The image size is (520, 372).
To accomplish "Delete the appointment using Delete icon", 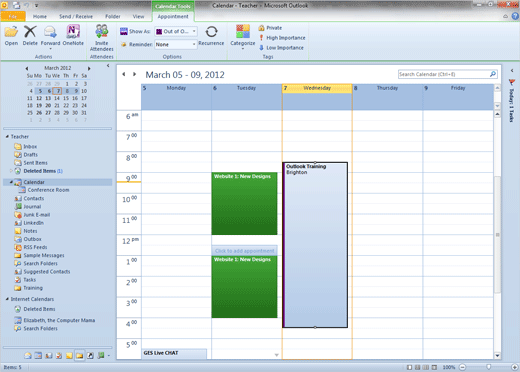I will click(x=30, y=36).
